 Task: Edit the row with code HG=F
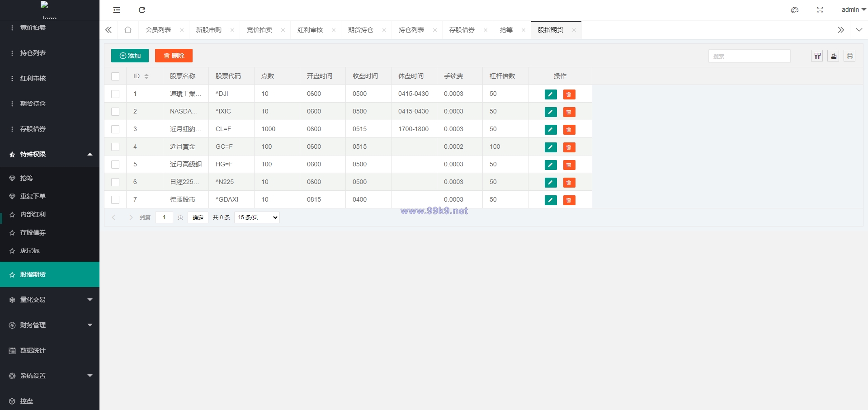[551, 165]
